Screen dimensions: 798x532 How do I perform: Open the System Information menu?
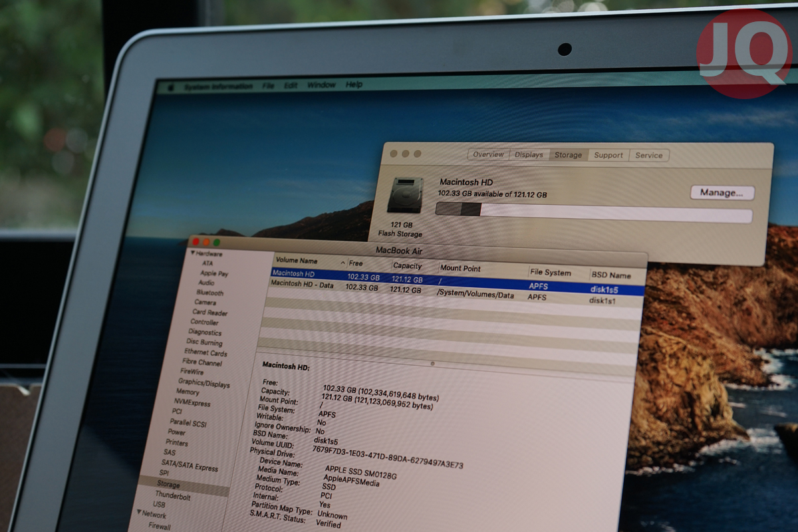coord(218,86)
